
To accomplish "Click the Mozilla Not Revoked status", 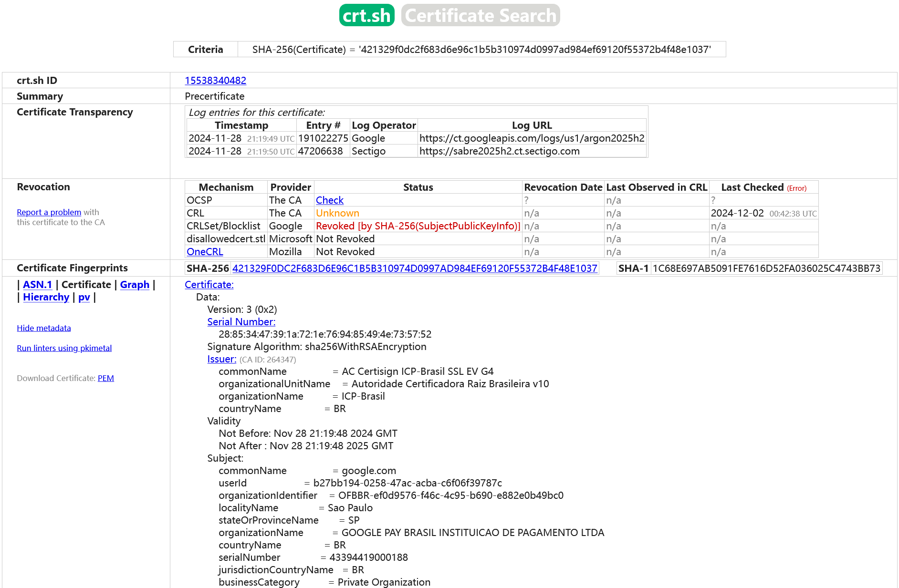I will click(345, 252).
